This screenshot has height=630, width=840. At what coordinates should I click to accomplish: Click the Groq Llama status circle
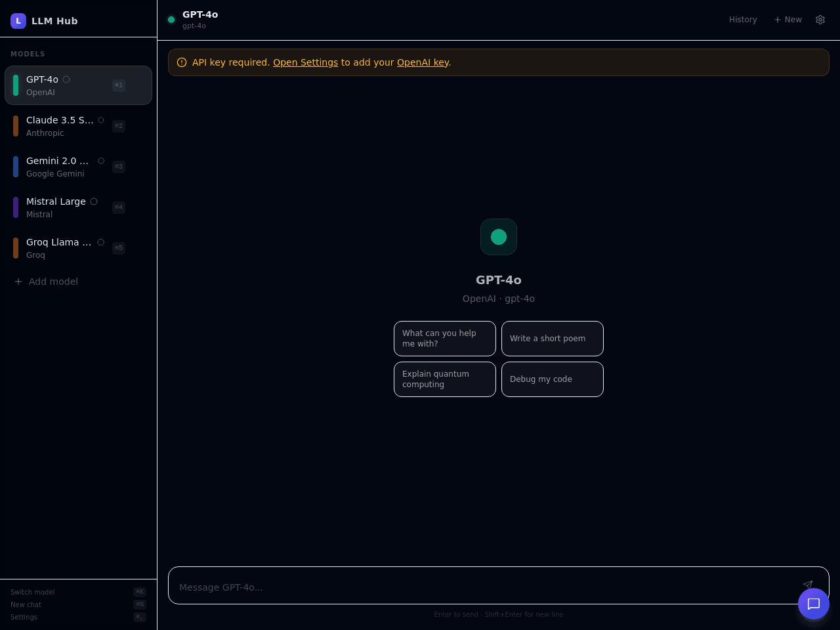click(101, 242)
